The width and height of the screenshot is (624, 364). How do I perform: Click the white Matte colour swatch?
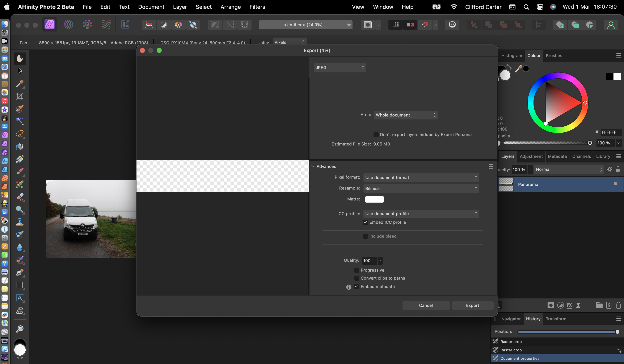click(374, 199)
